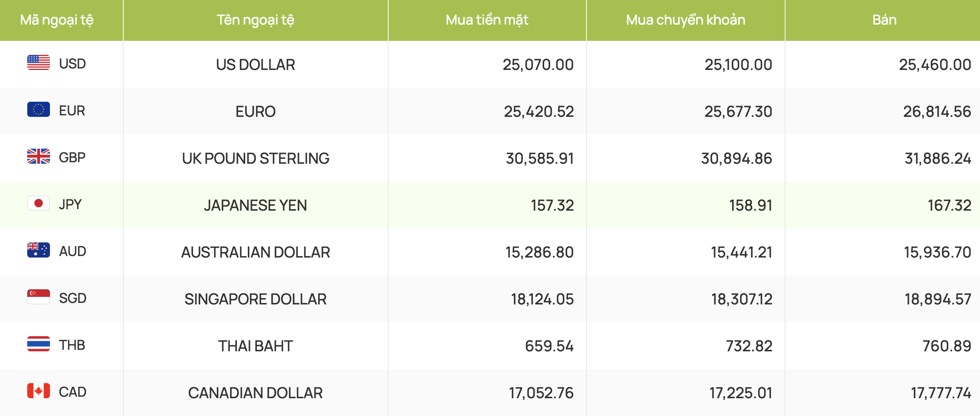Click the Bán column header
The width and height of the screenshot is (980, 416).
point(884,20)
